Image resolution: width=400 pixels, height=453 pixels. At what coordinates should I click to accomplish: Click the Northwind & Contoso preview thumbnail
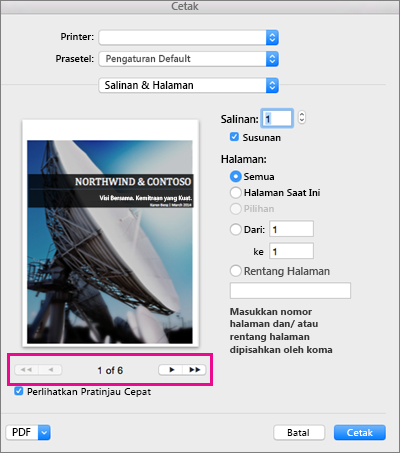click(x=110, y=233)
